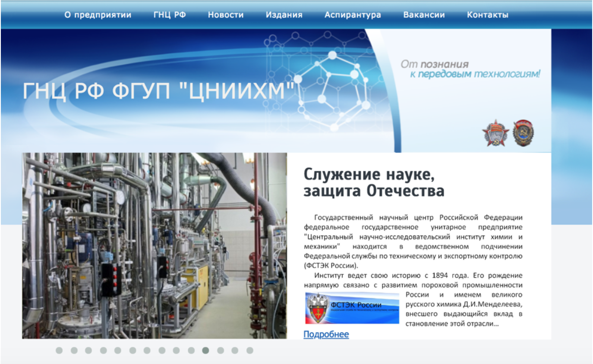Select the eighth slideshow dot
Viewport: 593px width, 364px height.
[x=162, y=351]
